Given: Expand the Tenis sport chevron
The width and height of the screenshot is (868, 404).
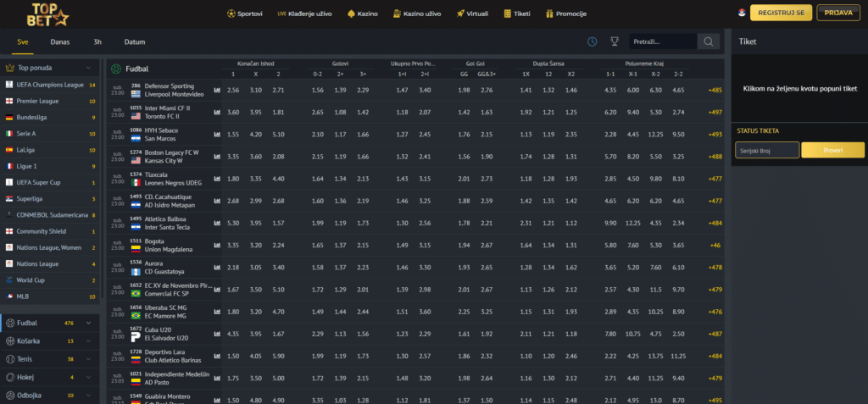Looking at the screenshot, I should [x=88, y=359].
